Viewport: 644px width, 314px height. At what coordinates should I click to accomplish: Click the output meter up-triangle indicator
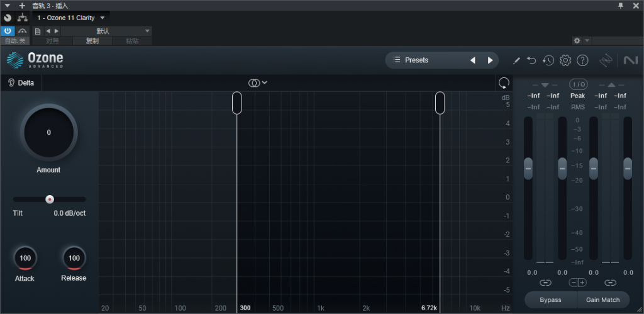pyautogui.click(x=611, y=85)
